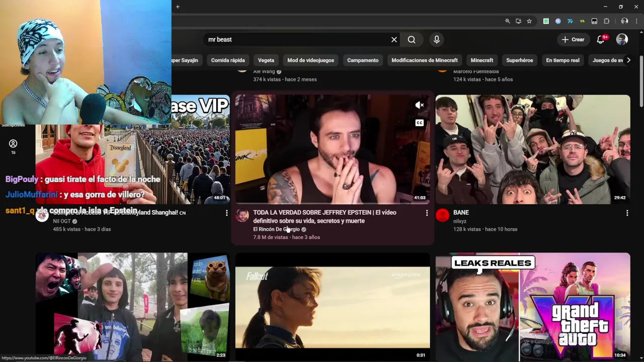644x362 pixels.
Task: Open the Extensions puzzle-piece icon
Action: point(606,21)
